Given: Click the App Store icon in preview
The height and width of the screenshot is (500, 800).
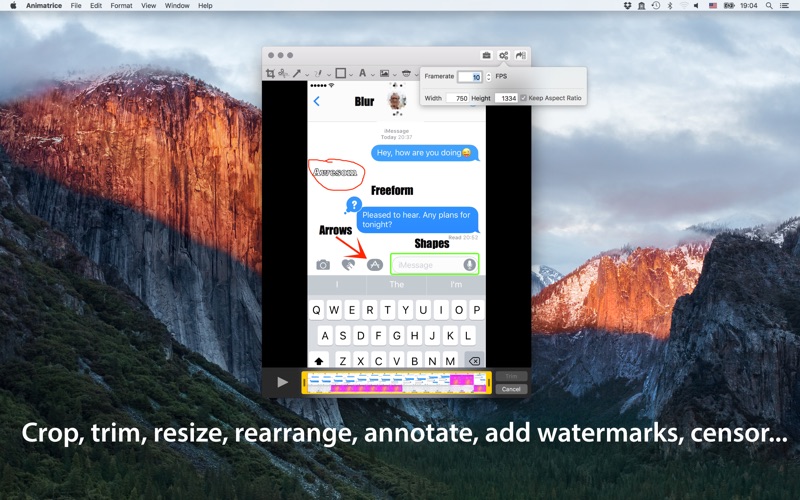Looking at the screenshot, I should tap(374, 264).
